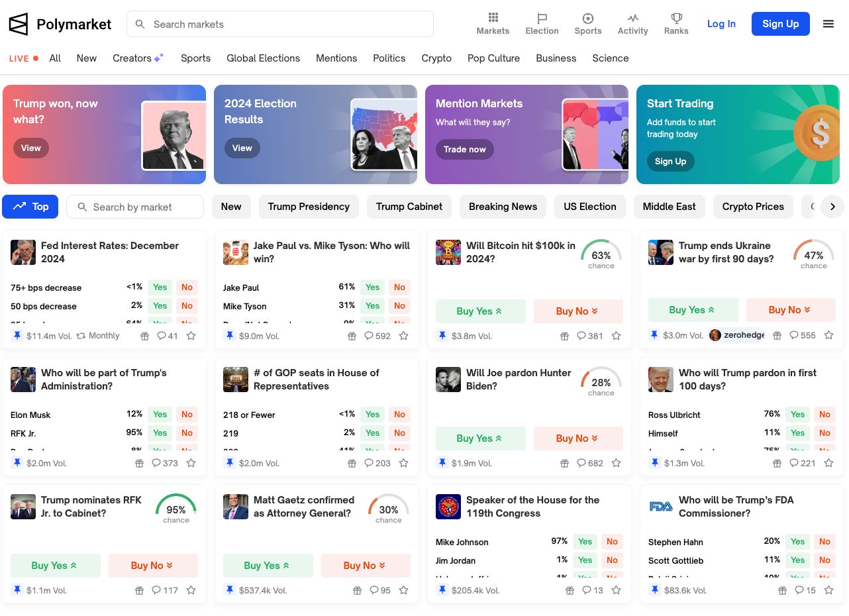Click No for Ross Ulbricht
This screenshot has width=849, height=616.
pyautogui.click(x=824, y=415)
